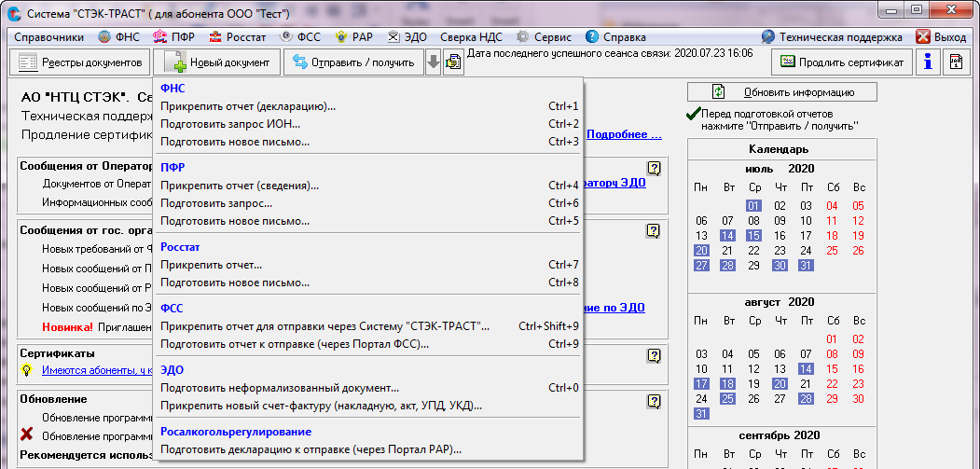The image size is (980, 469).
Task: Choose Подготовить запрос under ПФР
Action: coord(368,203)
